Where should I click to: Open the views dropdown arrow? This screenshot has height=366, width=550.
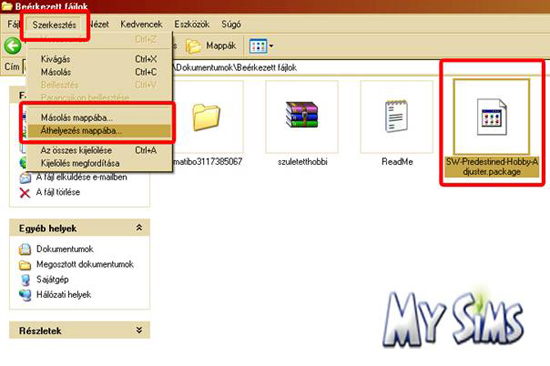271,46
